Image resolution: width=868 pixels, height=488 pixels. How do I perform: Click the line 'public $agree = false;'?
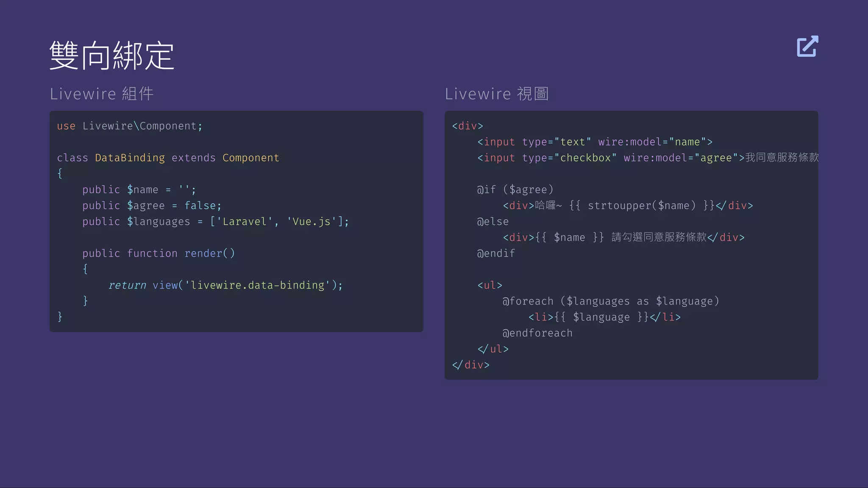pyautogui.click(x=152, y=205)
